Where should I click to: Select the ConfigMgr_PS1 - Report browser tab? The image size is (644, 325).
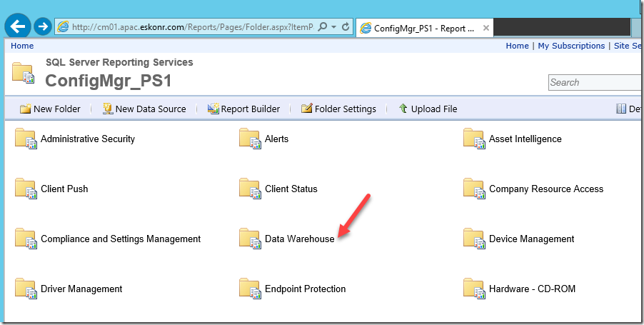tap(424, 29)
